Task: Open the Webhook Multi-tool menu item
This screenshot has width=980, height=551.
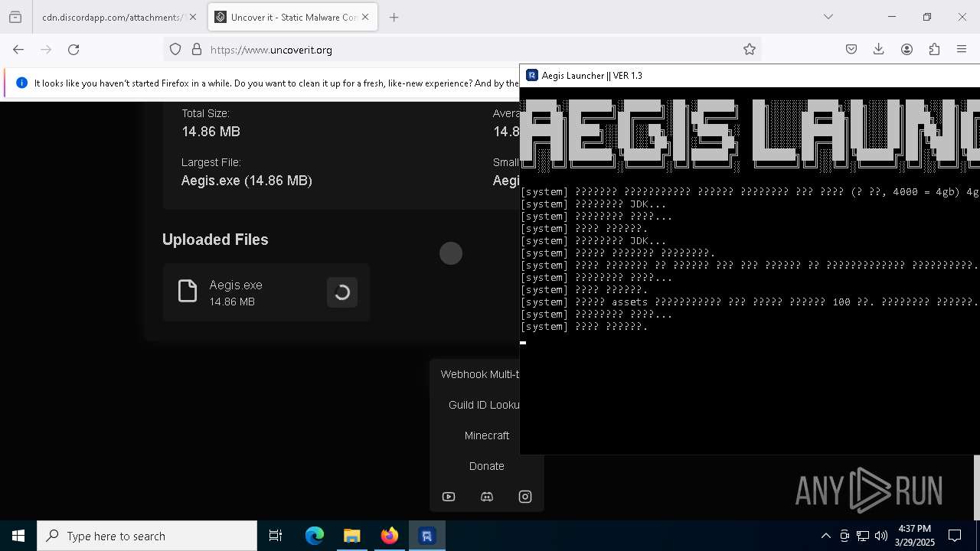Action: click(480, 374)
